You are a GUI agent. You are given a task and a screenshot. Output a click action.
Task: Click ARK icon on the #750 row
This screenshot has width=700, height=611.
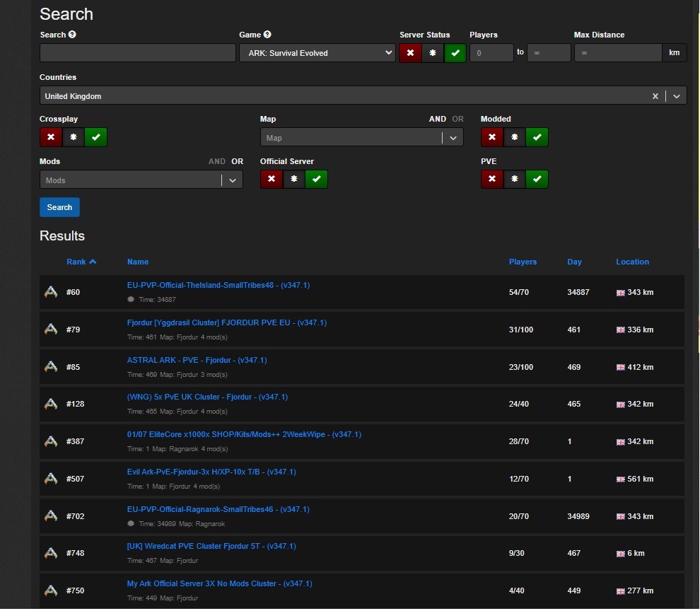tap(51, 590)
